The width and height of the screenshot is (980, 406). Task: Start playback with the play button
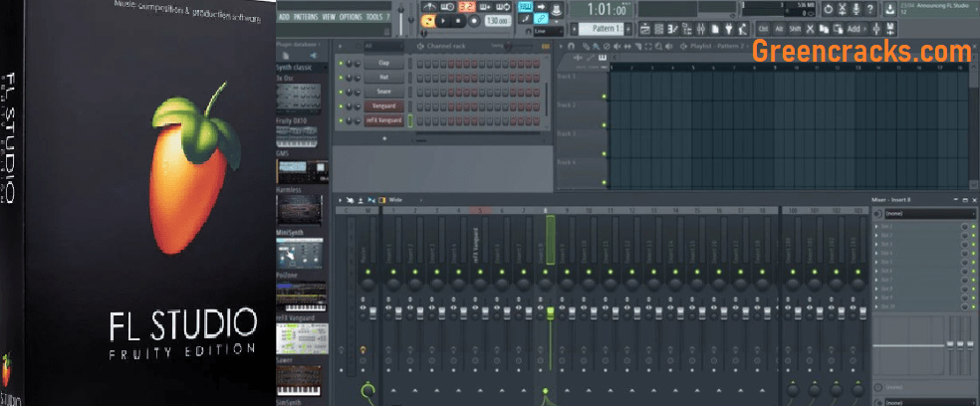[443, 21]
